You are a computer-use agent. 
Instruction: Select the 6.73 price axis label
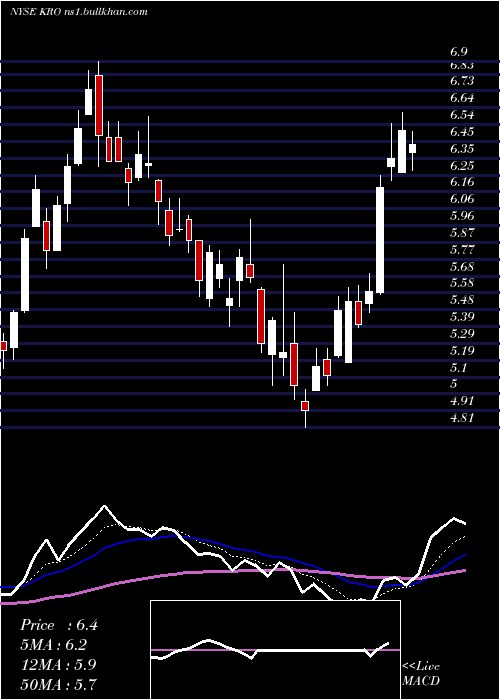click(462, 81)
